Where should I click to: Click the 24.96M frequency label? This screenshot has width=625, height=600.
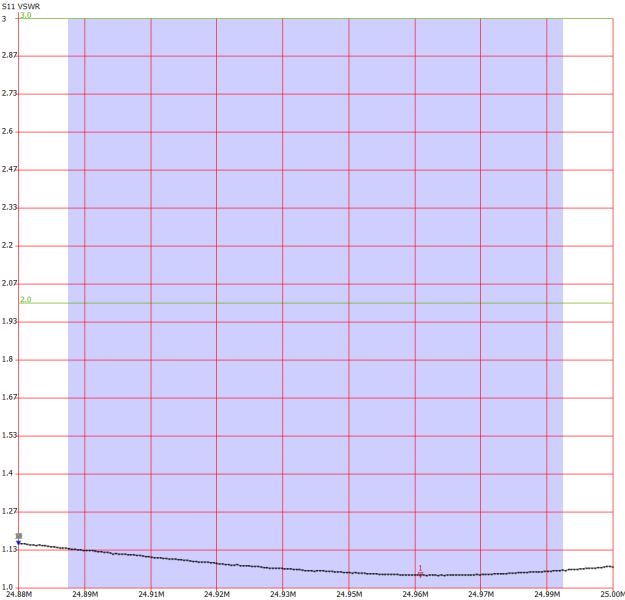coord(415,594)
